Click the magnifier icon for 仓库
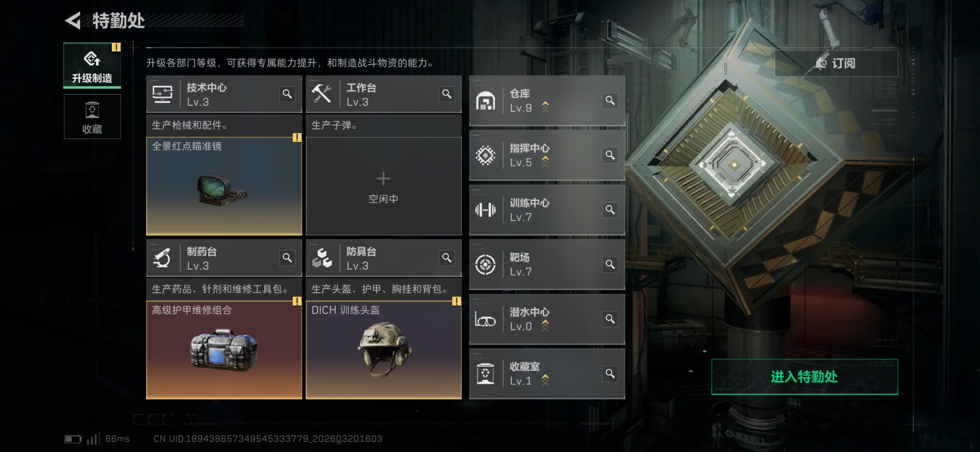 click(610, 101)
